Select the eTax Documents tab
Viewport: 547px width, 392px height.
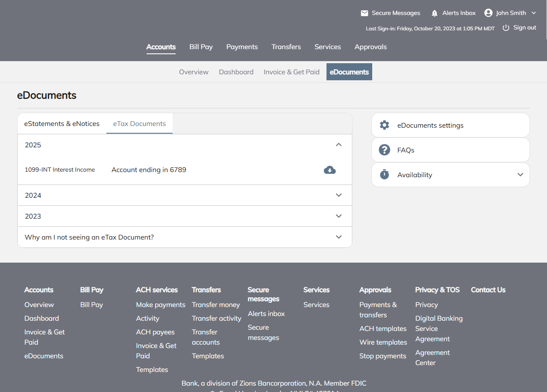pos(140,124)
